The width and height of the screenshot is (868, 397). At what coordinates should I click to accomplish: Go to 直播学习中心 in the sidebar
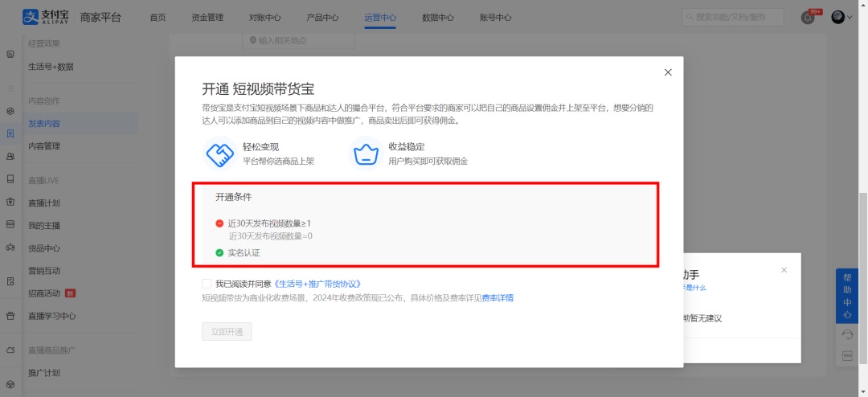coord(52,316)
